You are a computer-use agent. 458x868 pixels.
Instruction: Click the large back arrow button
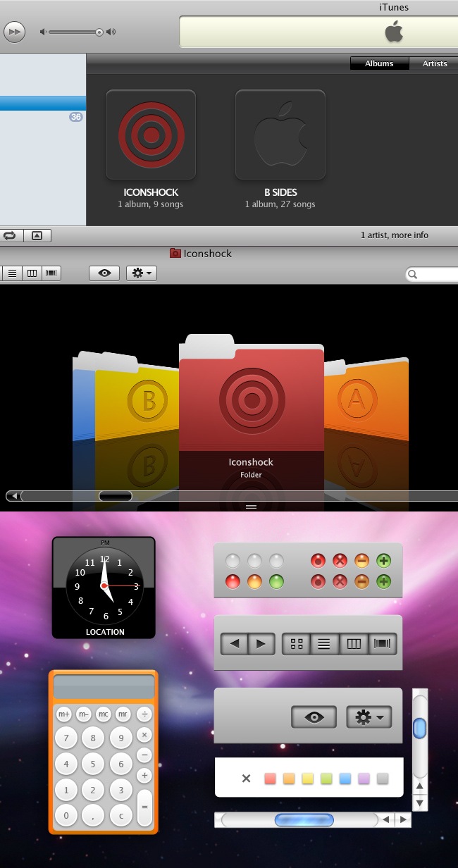pyautogui.click(x=234, y=643)
